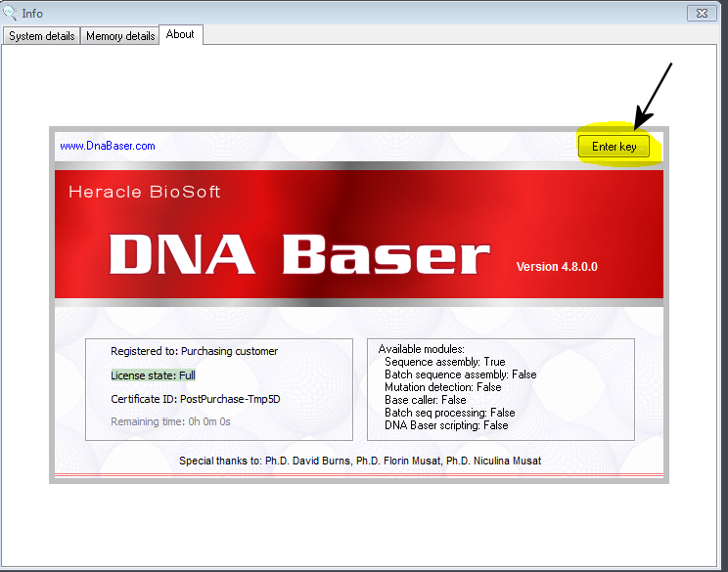Click the 'Special thanks to' credits line
The width and height of the screenshot is (728, 572).
pos(360,461)
